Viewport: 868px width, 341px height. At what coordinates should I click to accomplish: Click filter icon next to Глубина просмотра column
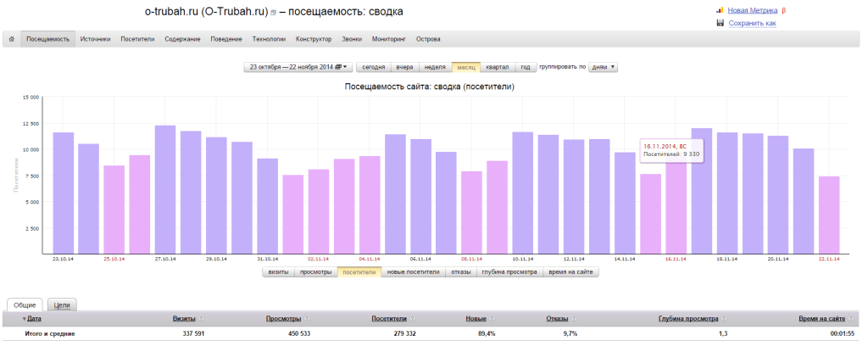(724, 319)
